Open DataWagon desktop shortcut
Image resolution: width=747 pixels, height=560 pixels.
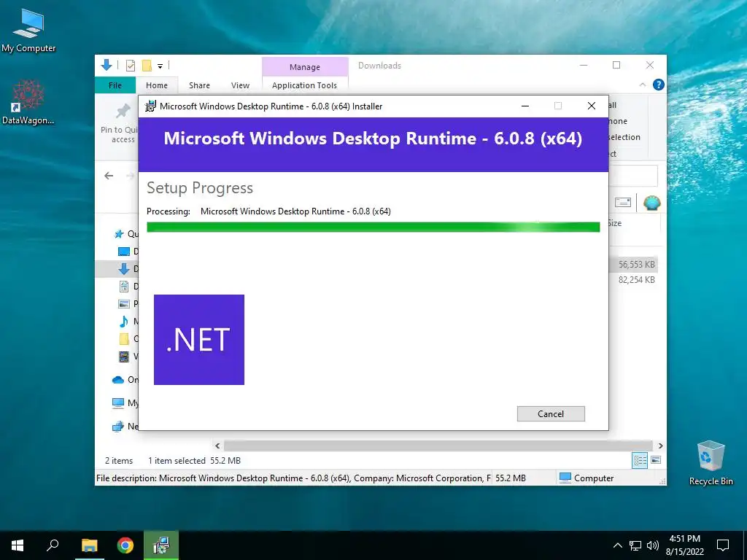click(x=28, y=102)
